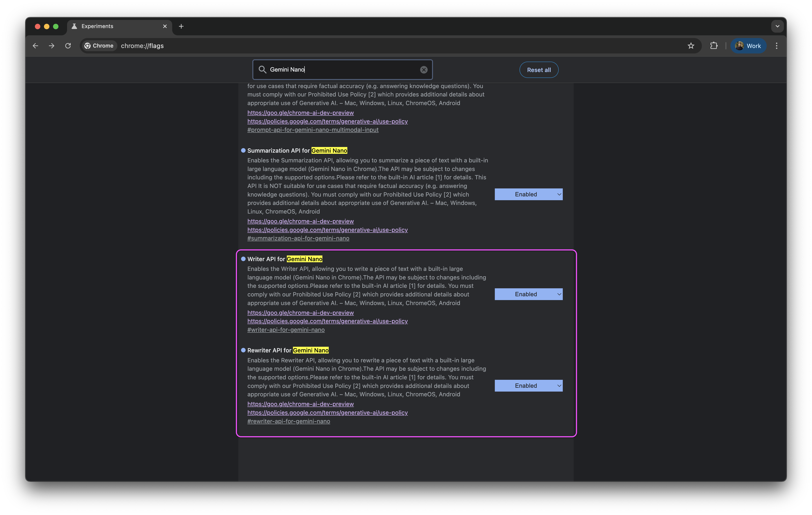The height and width of the screenshot is (515, 812).
Task: Click the macOS yellow minimize window button
Action: pos(46,26)
